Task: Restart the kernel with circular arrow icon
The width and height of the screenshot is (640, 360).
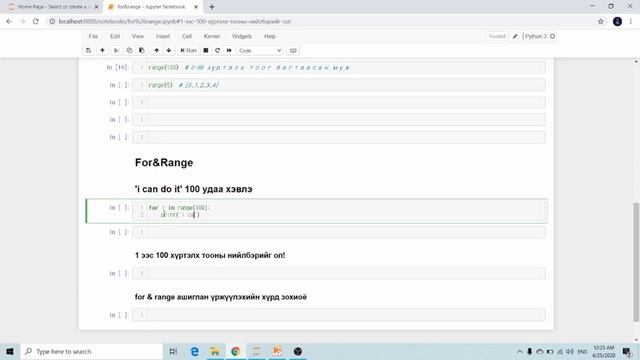Action: tap(218, 50)
